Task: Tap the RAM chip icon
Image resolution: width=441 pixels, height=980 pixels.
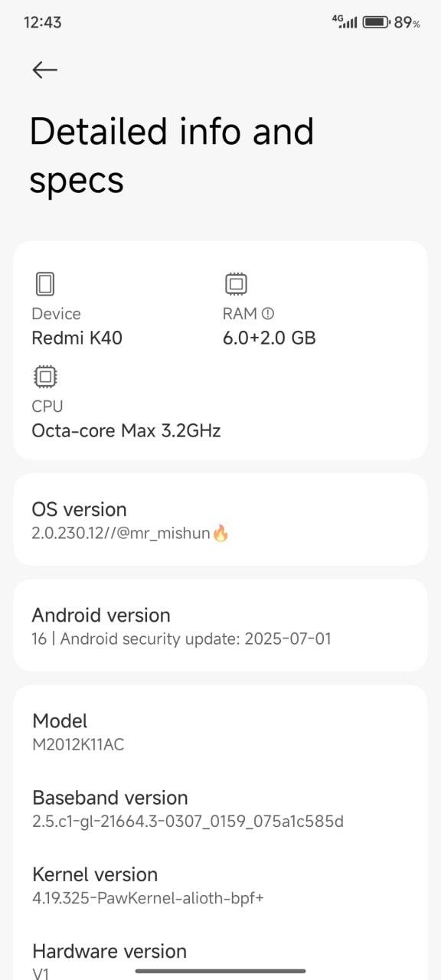Action: click(236, 284)
